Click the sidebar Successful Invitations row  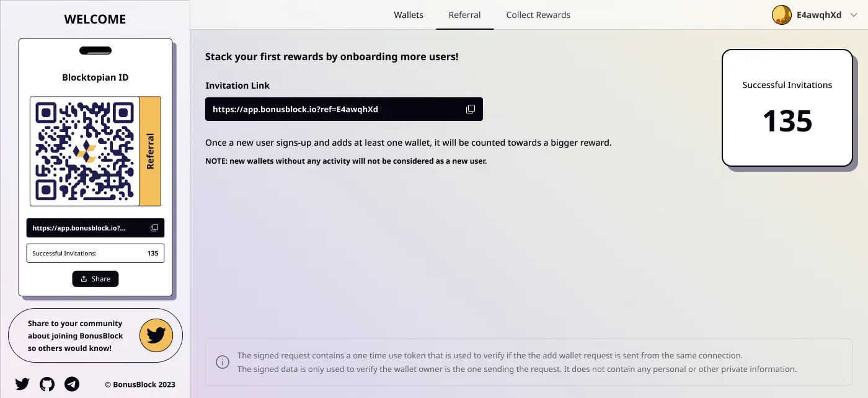point(95,253)
